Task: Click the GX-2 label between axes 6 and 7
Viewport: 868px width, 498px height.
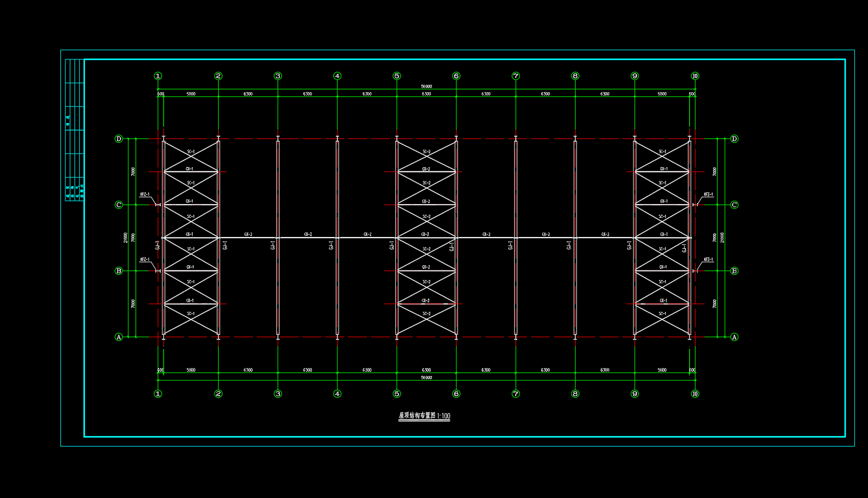Action: 486,234
